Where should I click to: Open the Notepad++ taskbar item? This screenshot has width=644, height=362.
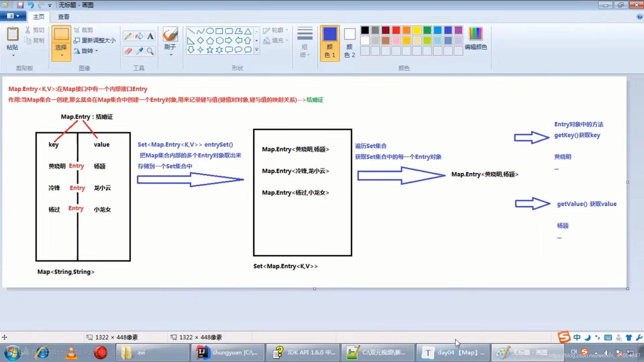point(378,353)
